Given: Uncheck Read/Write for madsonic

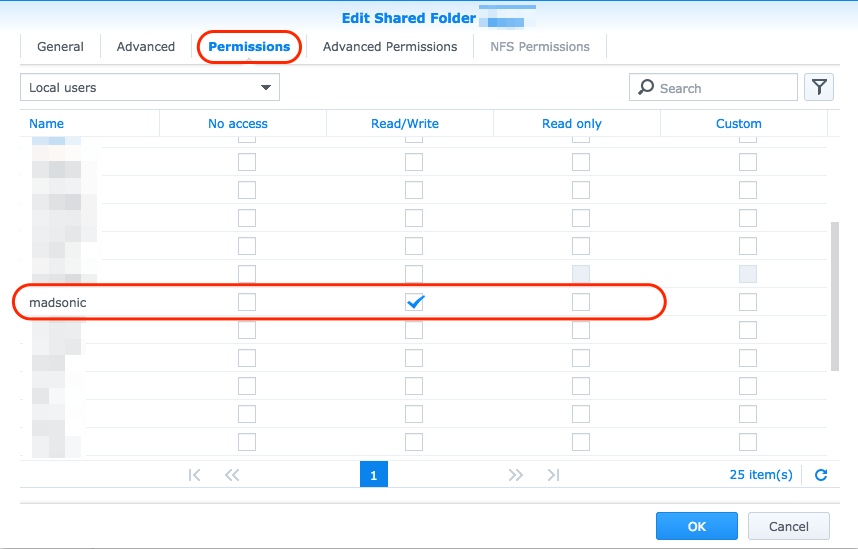Looking at the screenshot, I should (x=414, y=302).
